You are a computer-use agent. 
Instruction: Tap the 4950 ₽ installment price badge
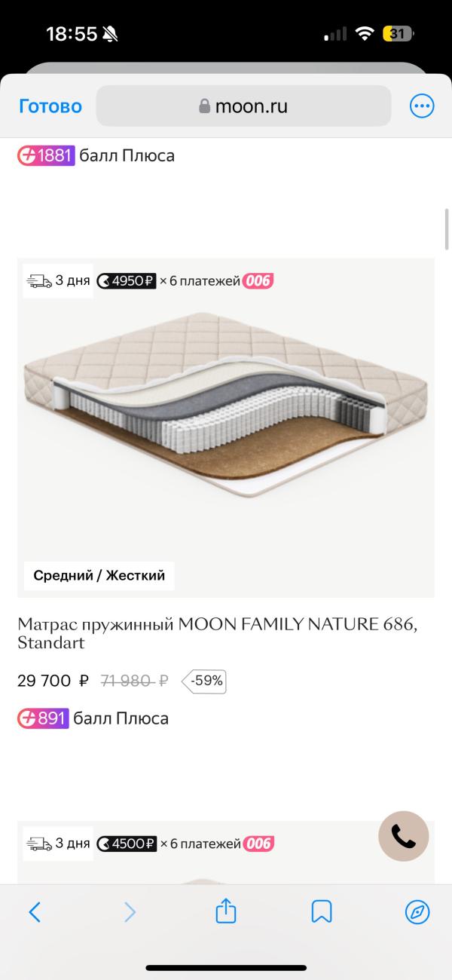coord(127,281)
